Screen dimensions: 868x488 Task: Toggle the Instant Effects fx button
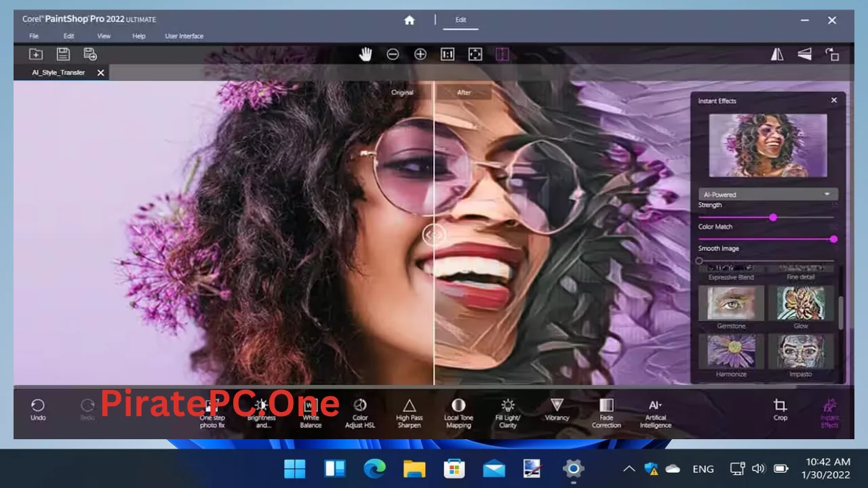coord(830,412)
